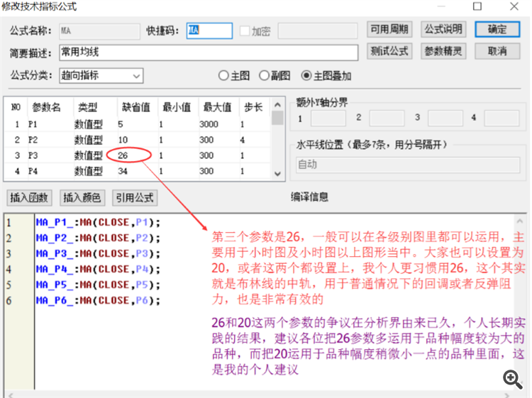The height and width of the screenshot is (398, 532).
Task: Click P1 maximum value 3000
Action: 209,124
